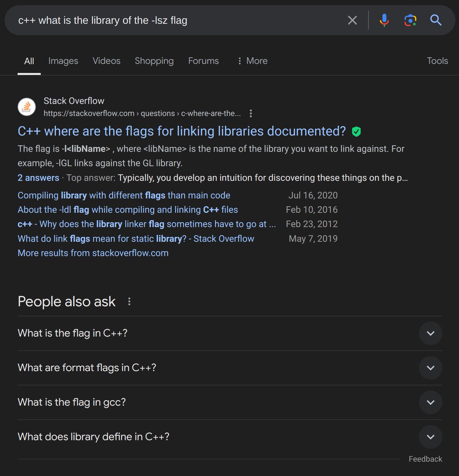Open 'C++ where are the flags' result
Viewport: 459px width, 476px height.
pyautogui.click(x=182, y=131)
